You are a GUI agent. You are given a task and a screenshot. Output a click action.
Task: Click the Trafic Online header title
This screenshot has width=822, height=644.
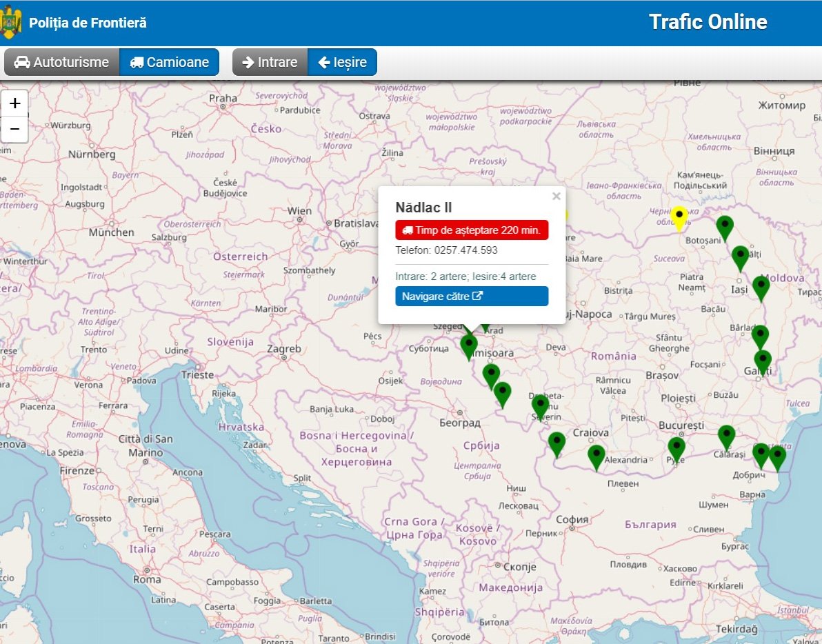[x=708, y=22]
